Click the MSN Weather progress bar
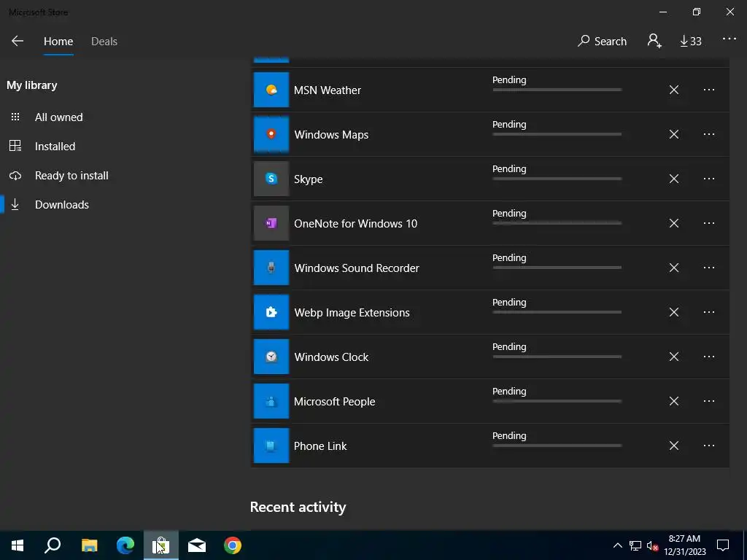Screen dimensions: 747x560 (x=557, y=90)
